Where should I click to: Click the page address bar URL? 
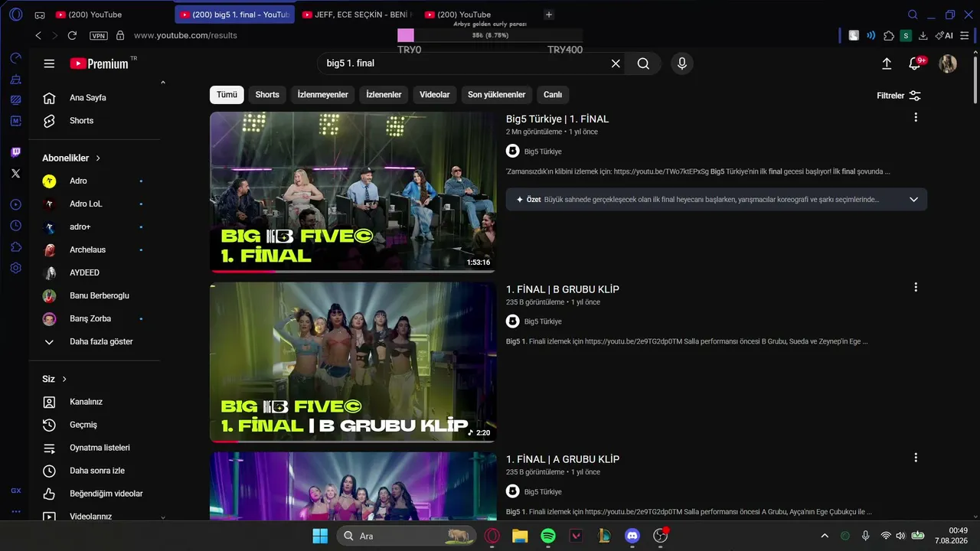[x=185, y=35]
